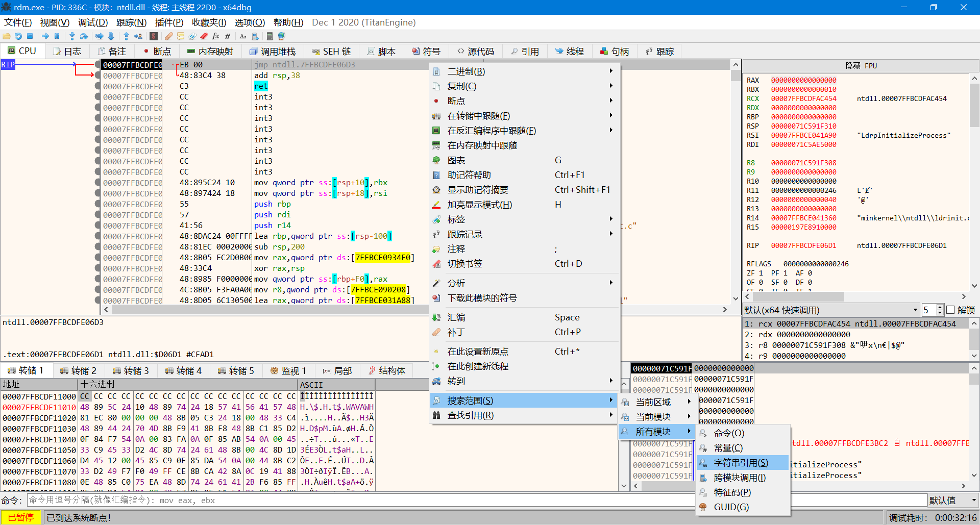
Task: Stop debugging with the square icon
Action: 30,36
